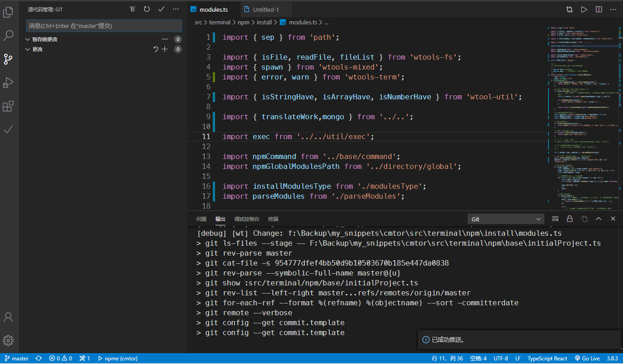
Task: Refresh the Git repository
Action: tap(146, 9)
